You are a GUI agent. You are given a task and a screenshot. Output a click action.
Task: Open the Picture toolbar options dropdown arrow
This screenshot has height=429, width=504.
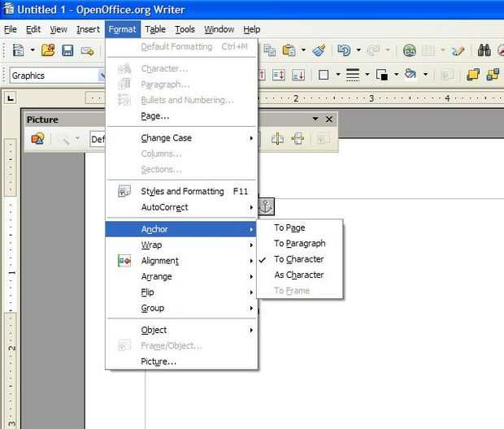(x=315, y=119)
